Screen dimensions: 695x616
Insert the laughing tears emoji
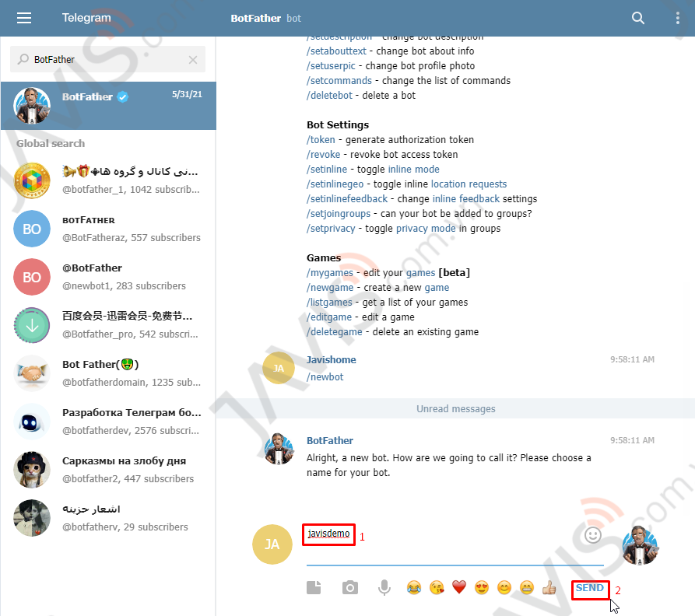pos(414,588)
